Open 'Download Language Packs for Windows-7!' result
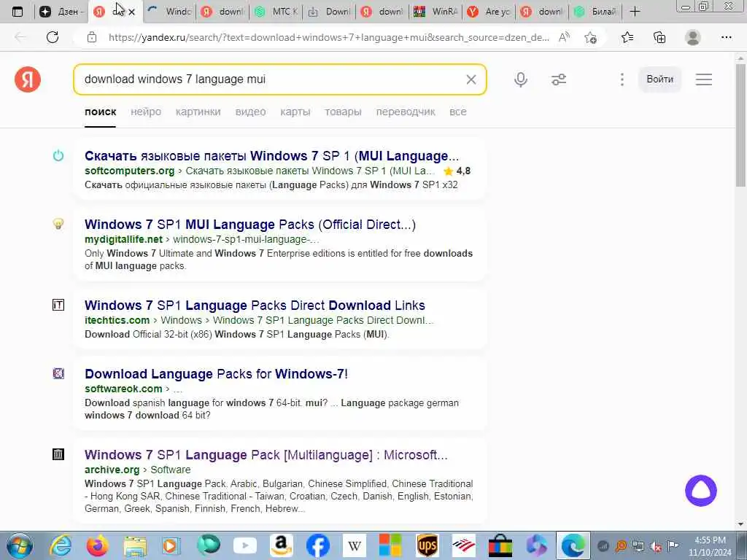Viewport: 747px width, 560px height. [216, 374]
